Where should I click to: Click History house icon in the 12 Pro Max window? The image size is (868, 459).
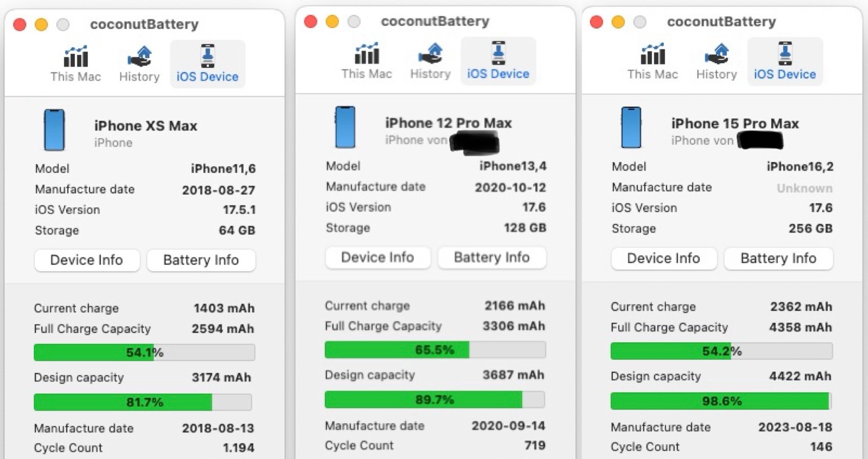coord(430,53)
